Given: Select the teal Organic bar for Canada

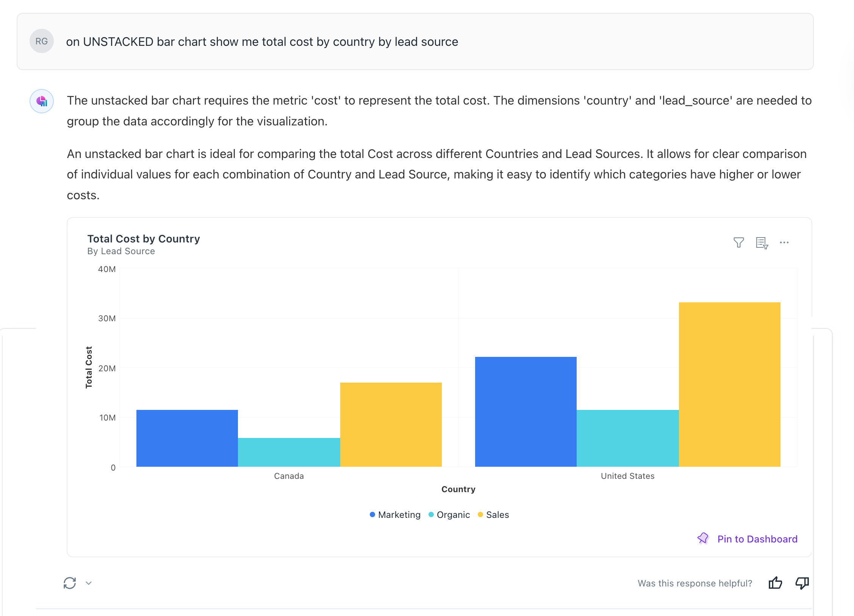Looking at the screenshot, I should point(289,452).
